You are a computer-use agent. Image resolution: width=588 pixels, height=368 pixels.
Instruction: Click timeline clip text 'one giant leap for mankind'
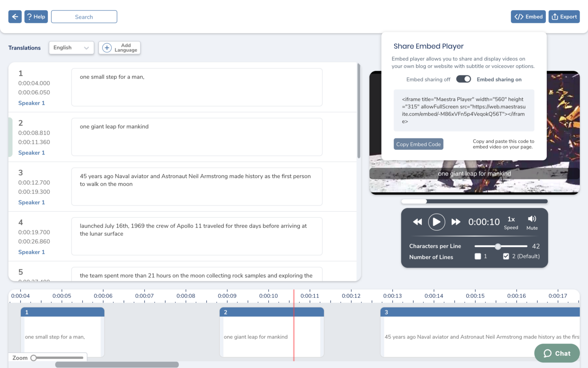pyautogui.click(x=256, y=337)
